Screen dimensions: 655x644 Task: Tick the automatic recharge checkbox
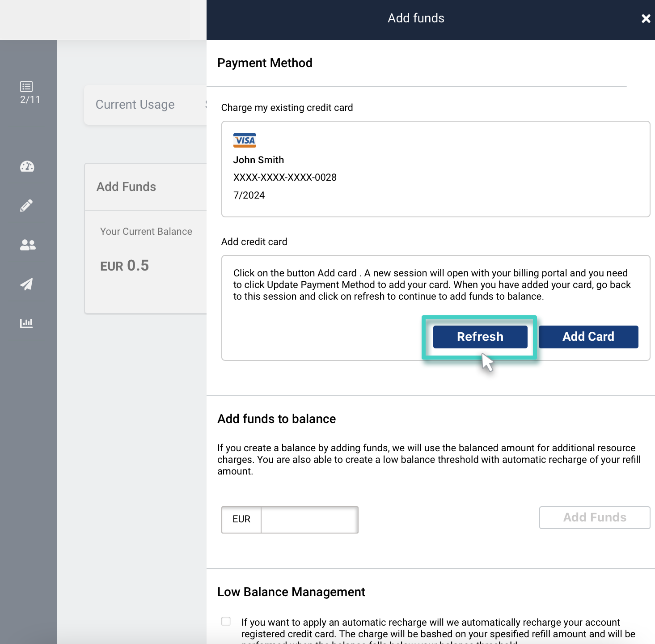point(226,621)
